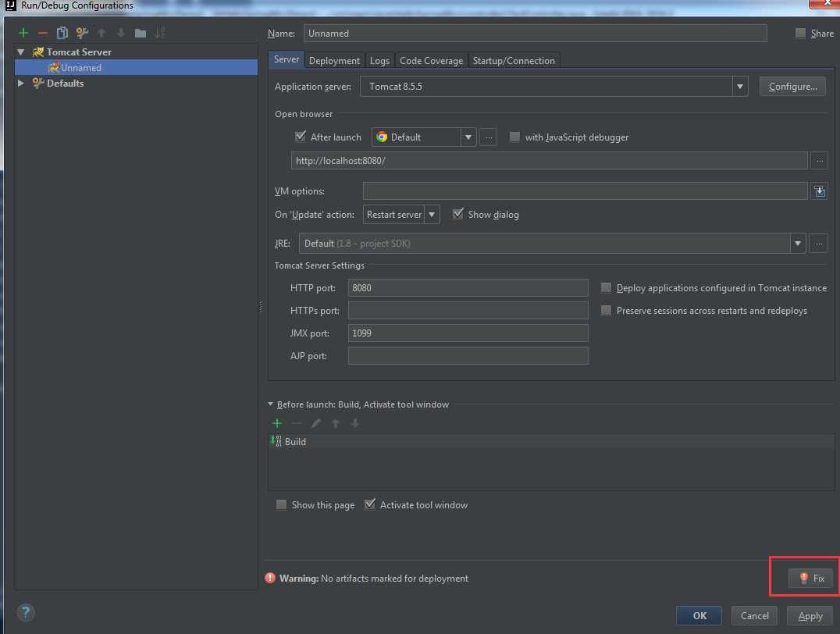
Task: Toggle Activate tool window checkbox
Action: (x=369, y=504)
